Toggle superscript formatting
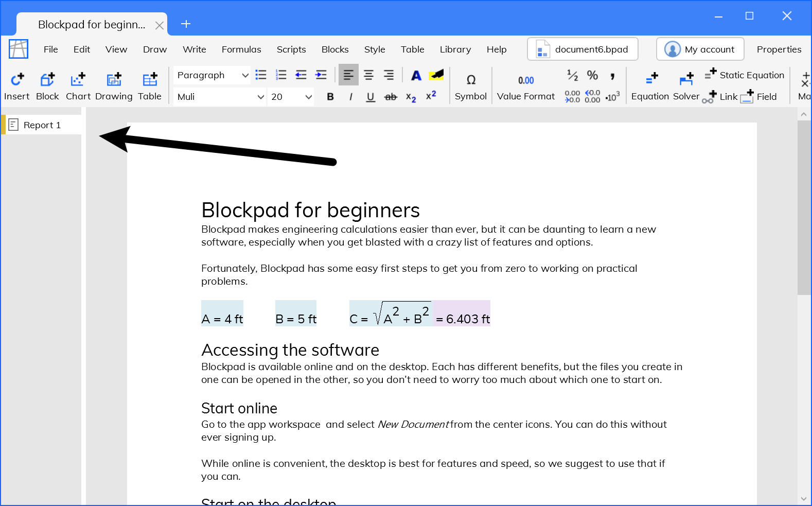The image size is (812, 506). tap(431, 96)
